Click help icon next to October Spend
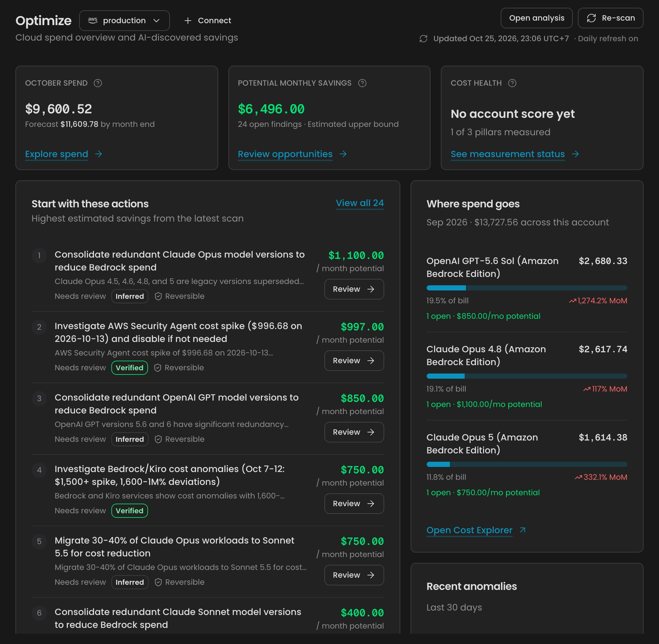Image resolution: width=659 pixels, height=644 pixels. (x=98, y=83)
